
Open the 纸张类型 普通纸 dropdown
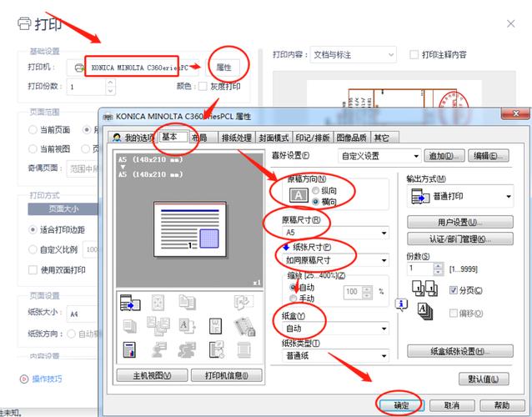click(335, 356)
